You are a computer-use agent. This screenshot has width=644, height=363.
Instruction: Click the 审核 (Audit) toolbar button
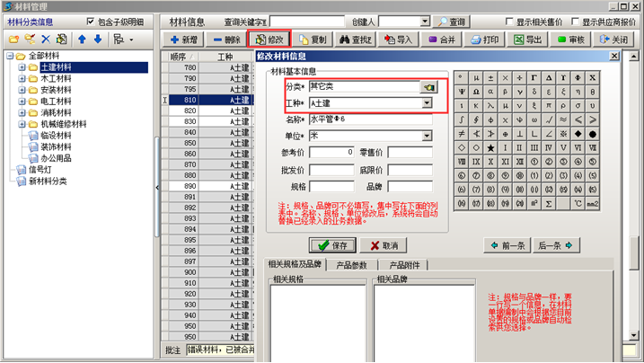(570, 40)
